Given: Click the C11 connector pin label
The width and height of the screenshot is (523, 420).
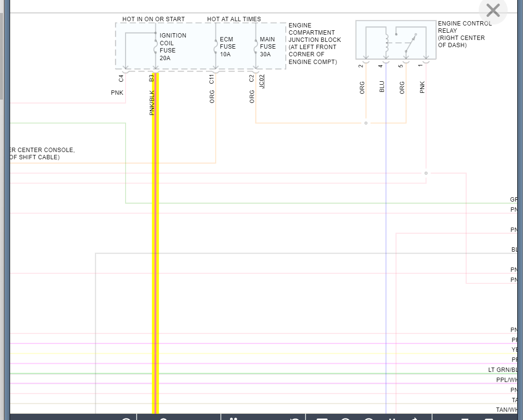Looking at the screenshot, I should click(x=212, y=79).
